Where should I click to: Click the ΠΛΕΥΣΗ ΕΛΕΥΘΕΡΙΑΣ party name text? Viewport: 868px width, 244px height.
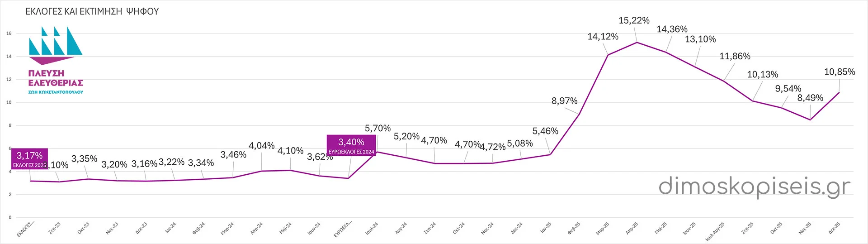click(56, 78)
